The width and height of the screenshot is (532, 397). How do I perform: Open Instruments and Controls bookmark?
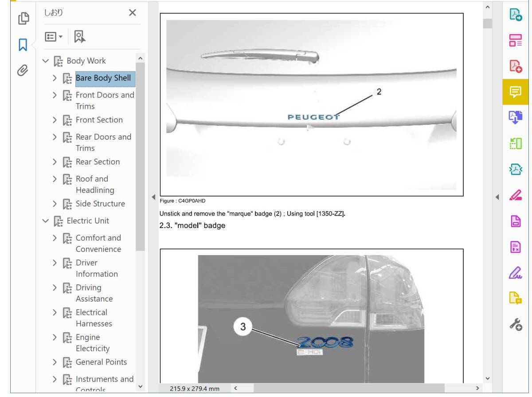(x=104, y=384)
